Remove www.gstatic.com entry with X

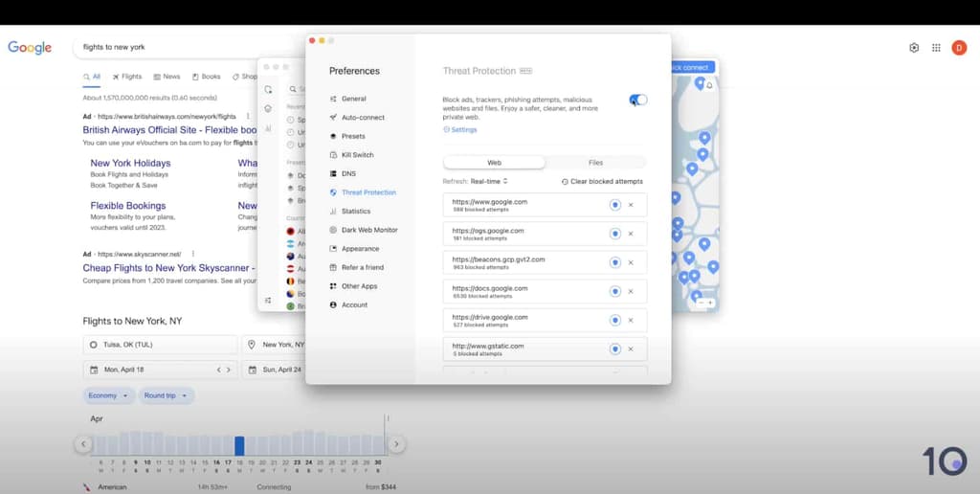pyautogui.click(x=631, y=348)
